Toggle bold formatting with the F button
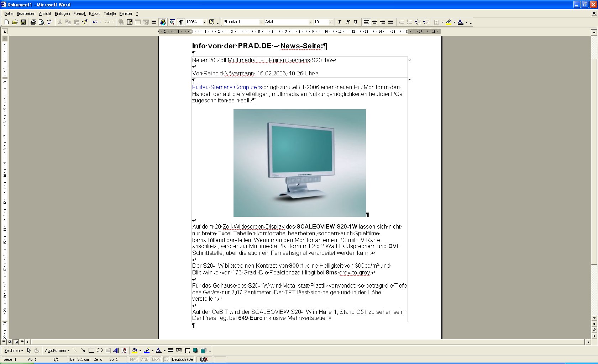Viewport: 598px width, 364px height. tap(340, 22)
